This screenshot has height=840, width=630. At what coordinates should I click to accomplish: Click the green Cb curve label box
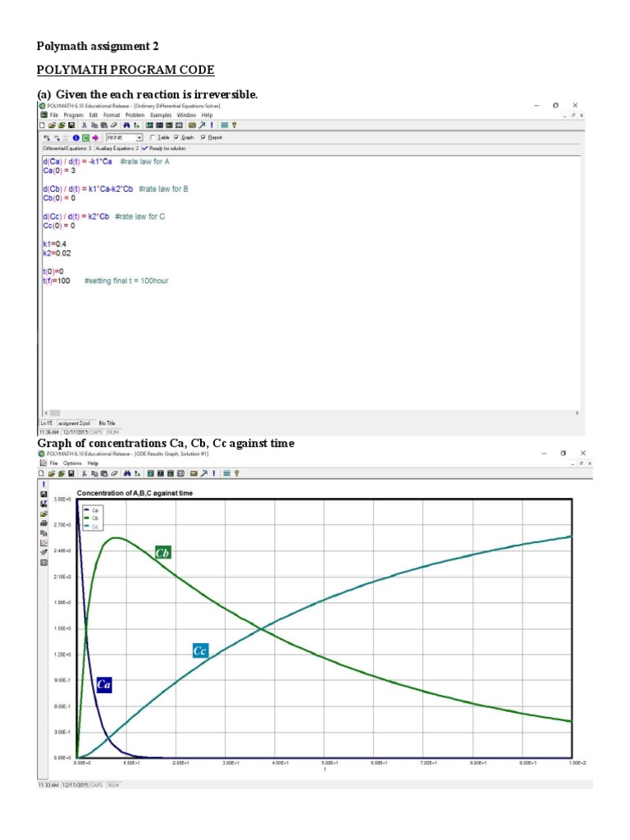[x=163, y=553]
